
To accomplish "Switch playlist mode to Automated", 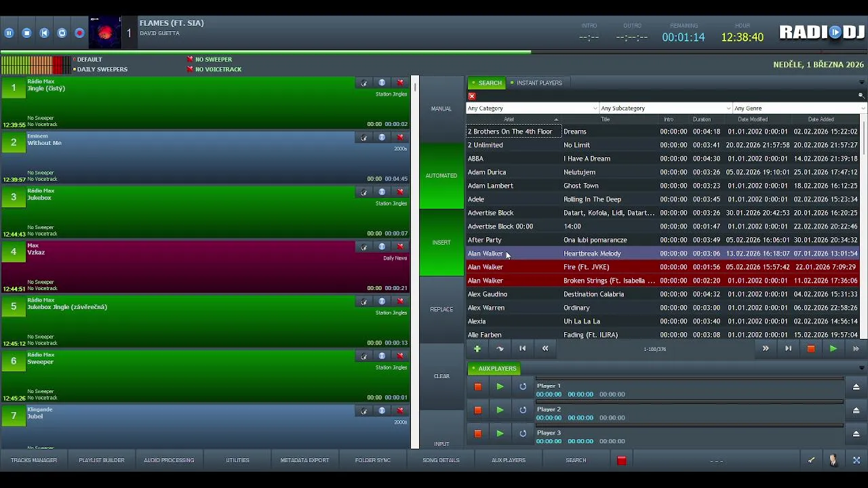I will coord(441,176).
